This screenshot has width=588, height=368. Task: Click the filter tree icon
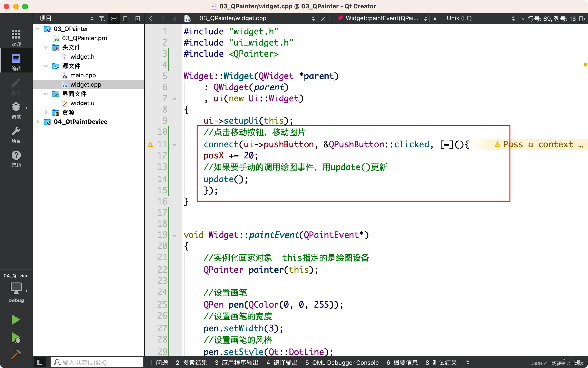tap(102, 19)
